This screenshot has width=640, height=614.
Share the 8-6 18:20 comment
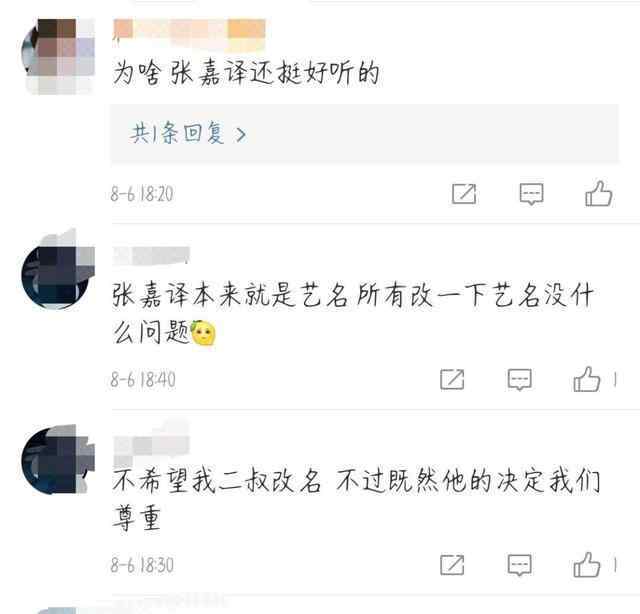464,194
